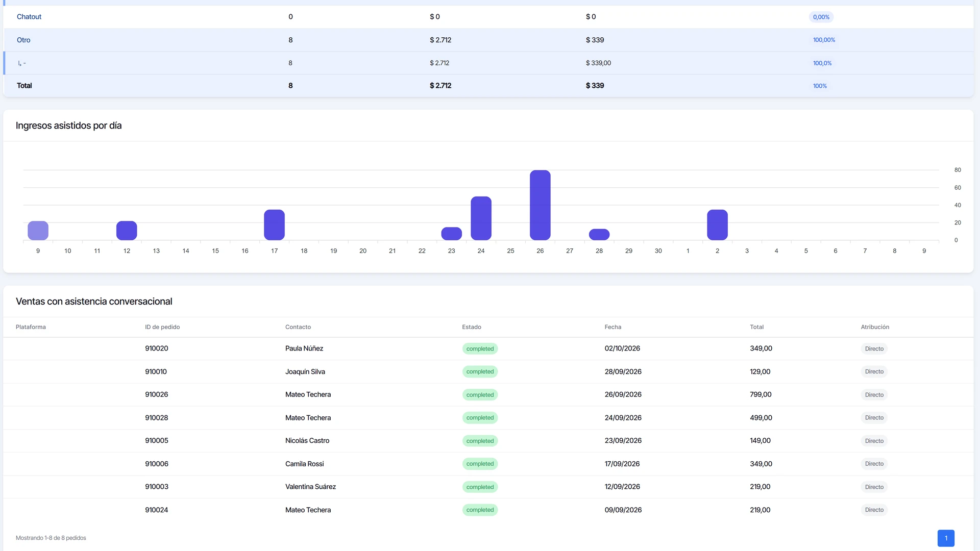Select the chart bar for day 17
This screenshot has height=551, width=980.
(x=274, y=225)
